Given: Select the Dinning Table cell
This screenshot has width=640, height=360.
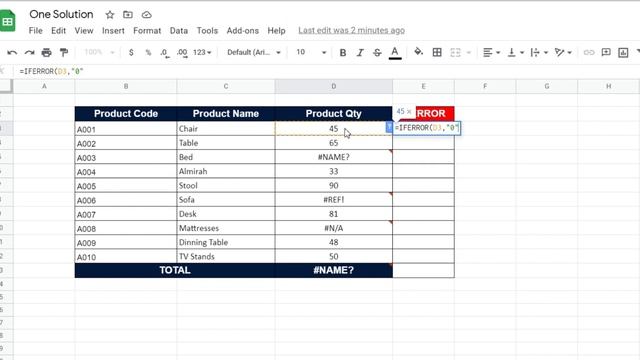Looking at the screenshot, I should (226, 242).
